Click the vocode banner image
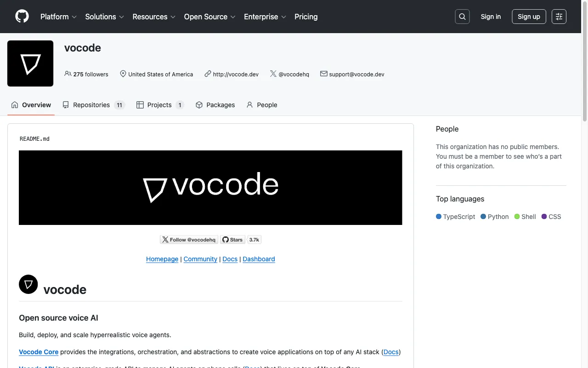This screenshot has height=368, width=588. point(210,188)
